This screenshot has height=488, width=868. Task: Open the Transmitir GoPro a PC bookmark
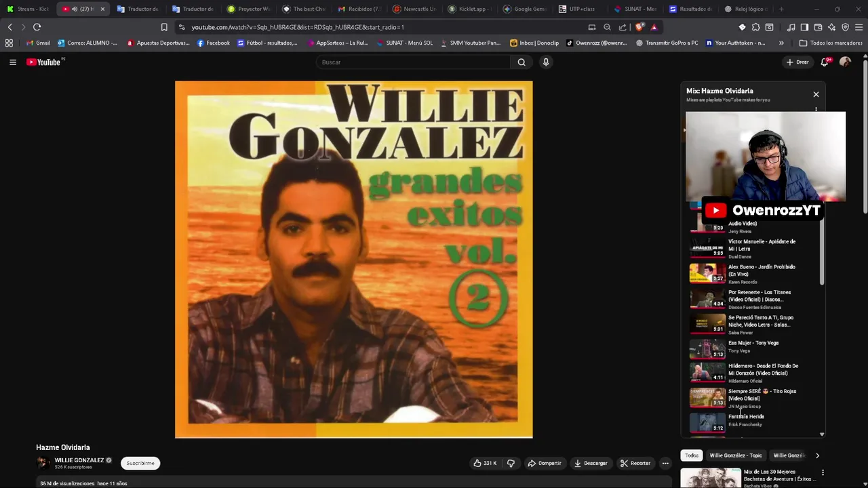click(667, 43)
